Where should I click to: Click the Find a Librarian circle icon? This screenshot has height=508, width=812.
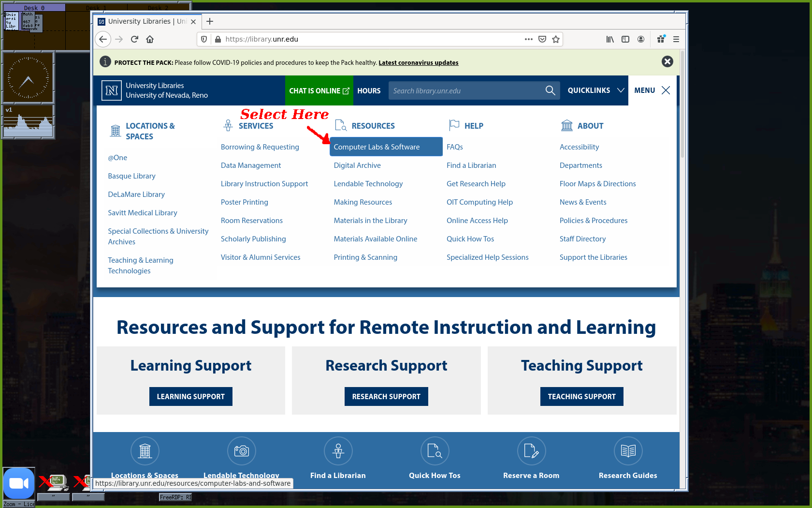tap(338, 451)
